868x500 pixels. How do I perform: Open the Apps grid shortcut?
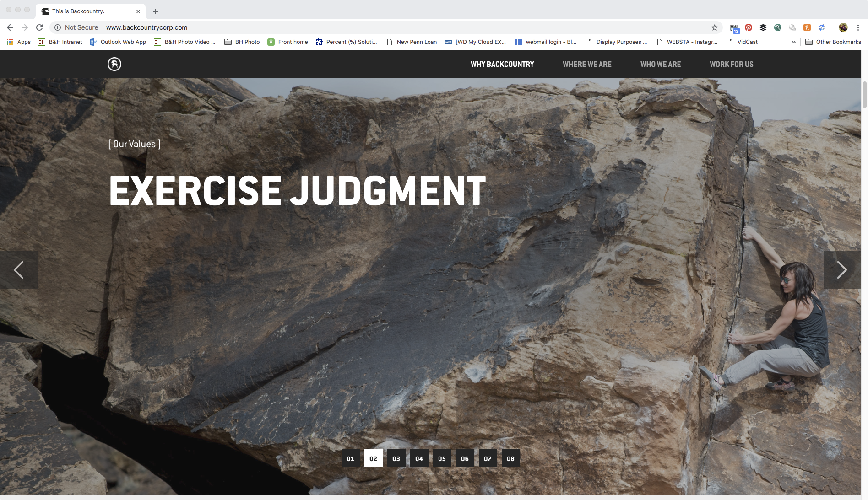pyautogui.click(x=19, y=42)
